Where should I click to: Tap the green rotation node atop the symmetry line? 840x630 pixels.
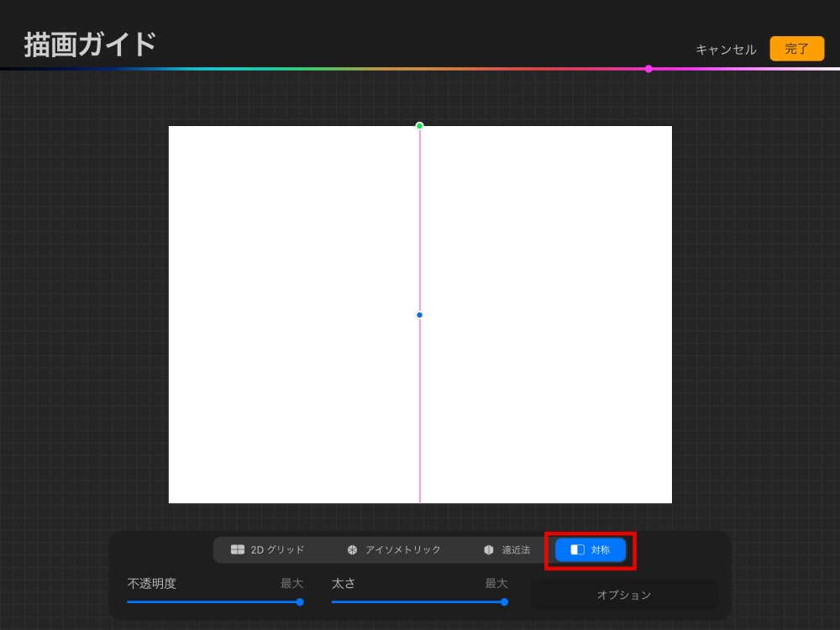click(x=419, y=124)
